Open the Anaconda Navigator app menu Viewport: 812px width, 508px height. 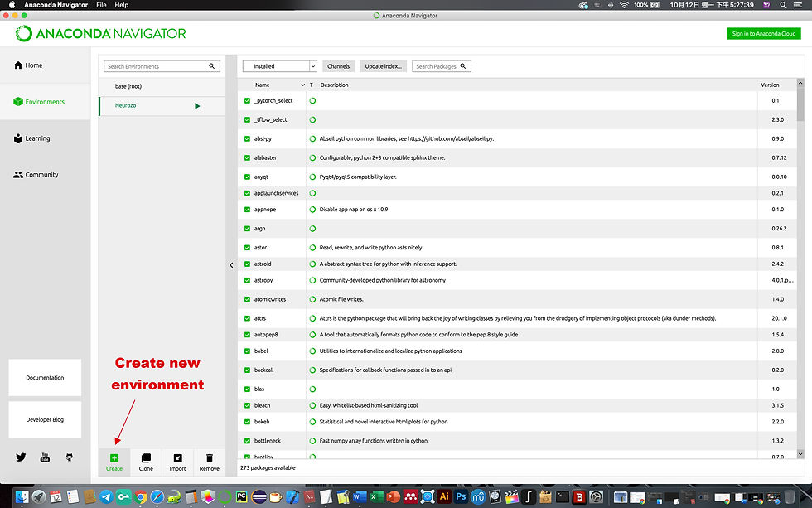tap(56, 5)
